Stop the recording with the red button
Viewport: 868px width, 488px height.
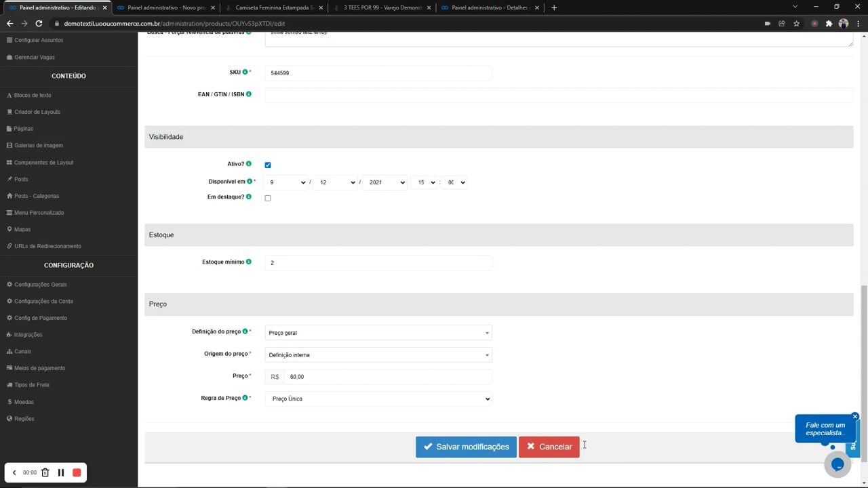click(76, 472)
